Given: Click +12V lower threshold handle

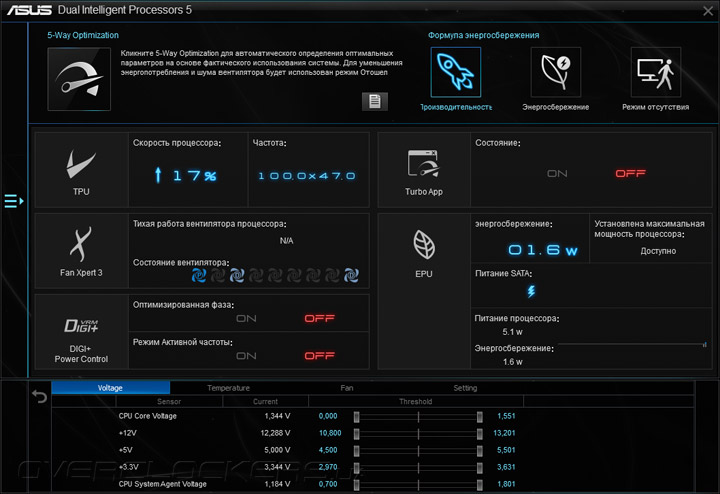Looking at the screenshot, I should (x=356, y=434).
